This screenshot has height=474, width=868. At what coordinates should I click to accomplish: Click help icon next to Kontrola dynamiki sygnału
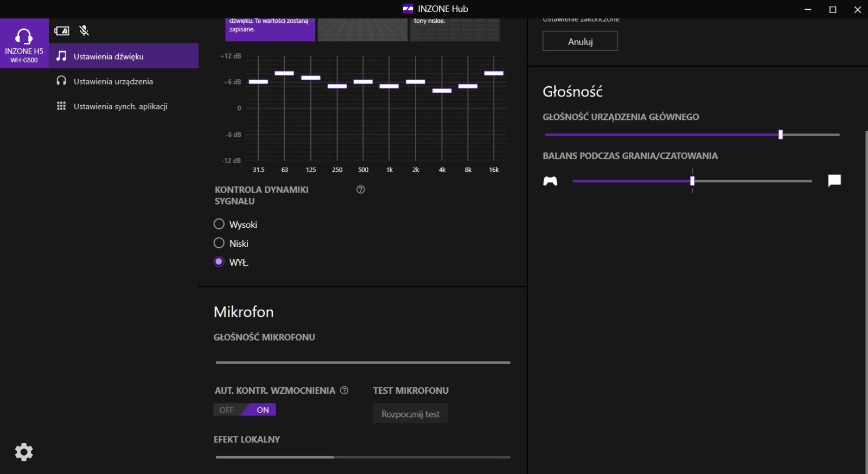(x=361, y=190)
